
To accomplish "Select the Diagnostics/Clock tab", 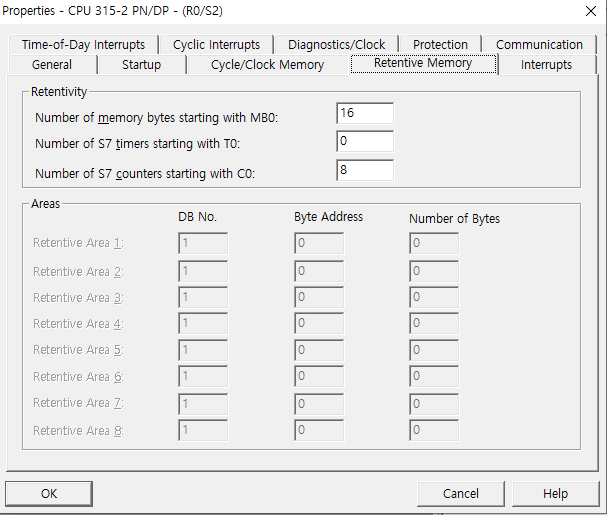I will pos(336,45).
